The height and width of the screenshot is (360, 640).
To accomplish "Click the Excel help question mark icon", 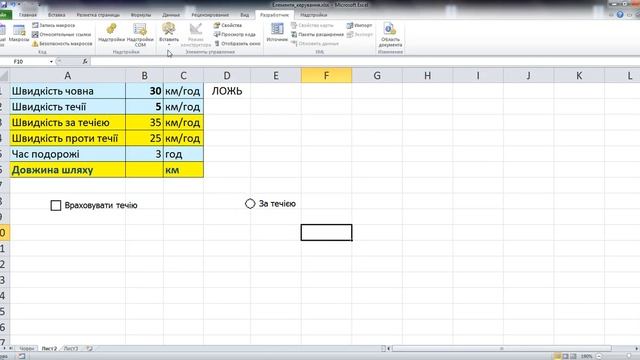I will pos(620,15).
